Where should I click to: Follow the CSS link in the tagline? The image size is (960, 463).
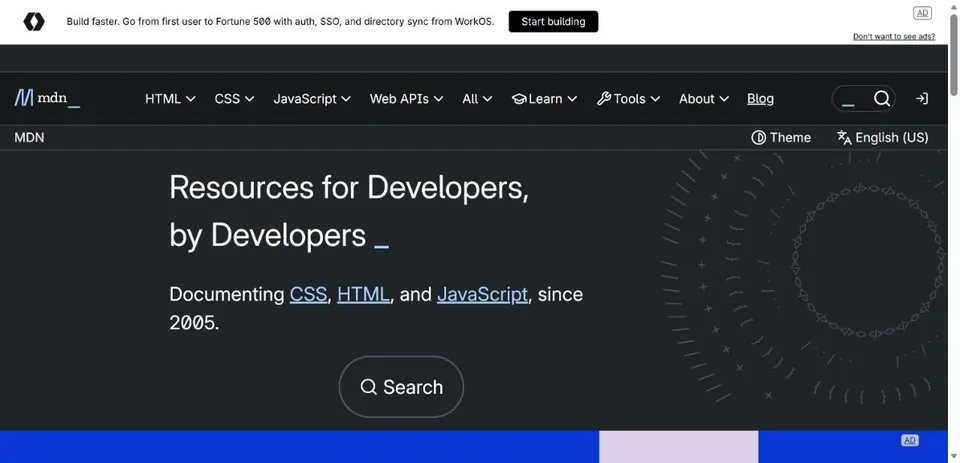tap(308, 294)
